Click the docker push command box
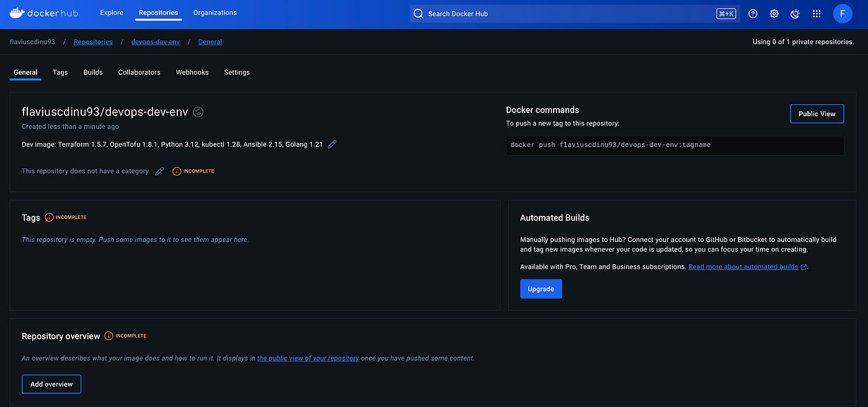The image size is (868, 407). [675, 145]
